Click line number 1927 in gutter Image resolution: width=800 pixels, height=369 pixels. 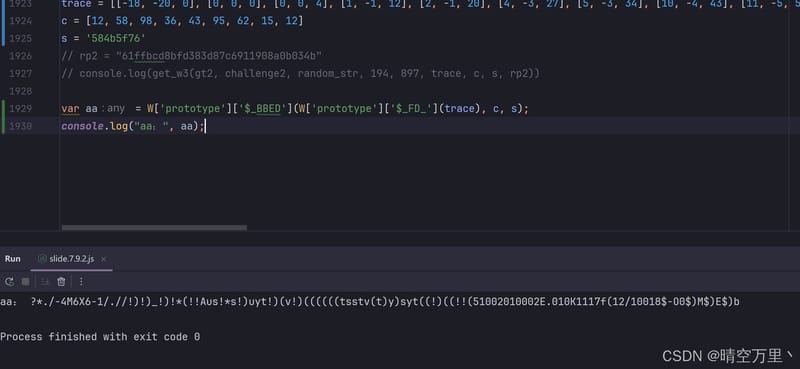click(x=20, y=73)
